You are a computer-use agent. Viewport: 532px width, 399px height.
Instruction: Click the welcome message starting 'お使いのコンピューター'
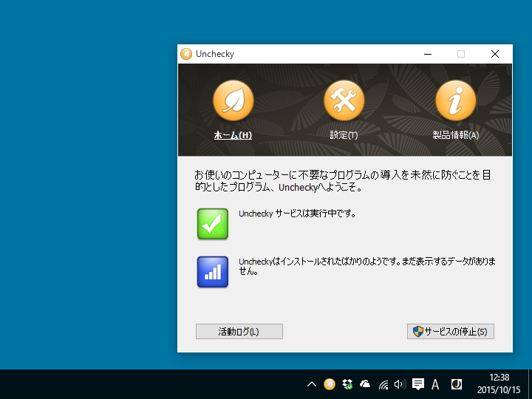click(343, 181)
